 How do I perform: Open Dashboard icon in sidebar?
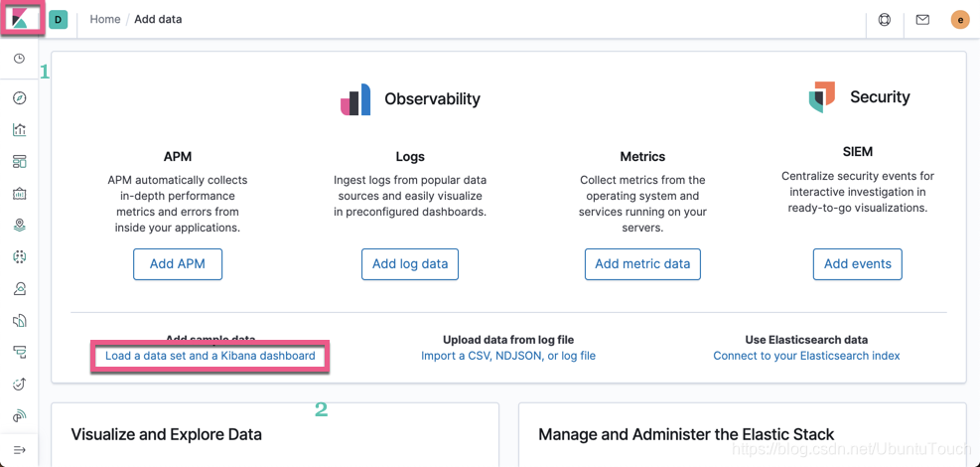click(19, 162)
